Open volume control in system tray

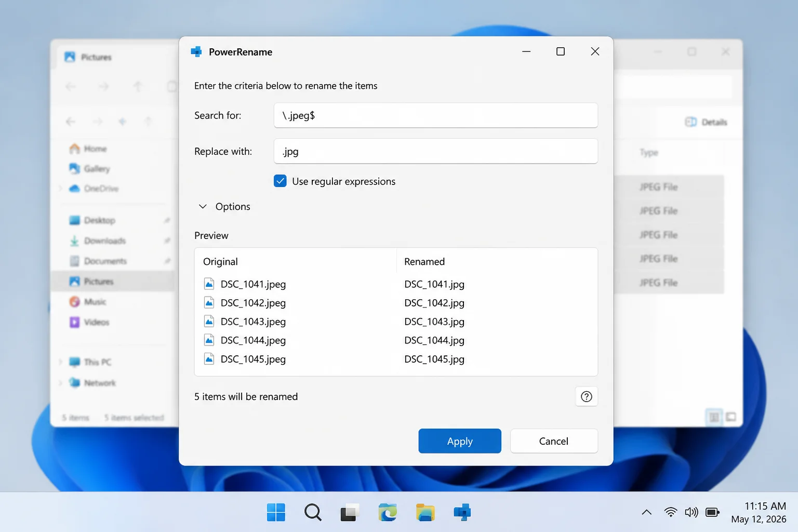click(x=691, y=512)
